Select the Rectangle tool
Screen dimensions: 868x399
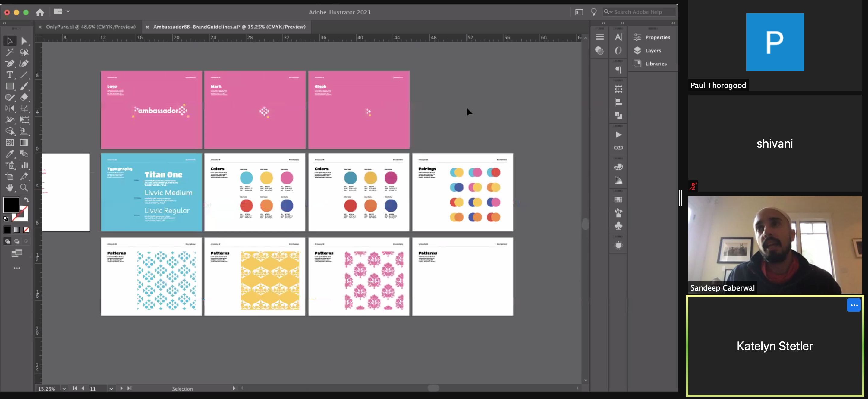pyautogui.click(x=10, y=86)
